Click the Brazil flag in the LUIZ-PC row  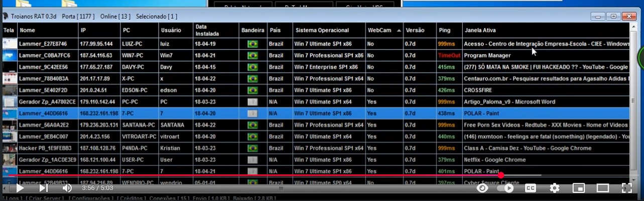click(x=252, y=44)
